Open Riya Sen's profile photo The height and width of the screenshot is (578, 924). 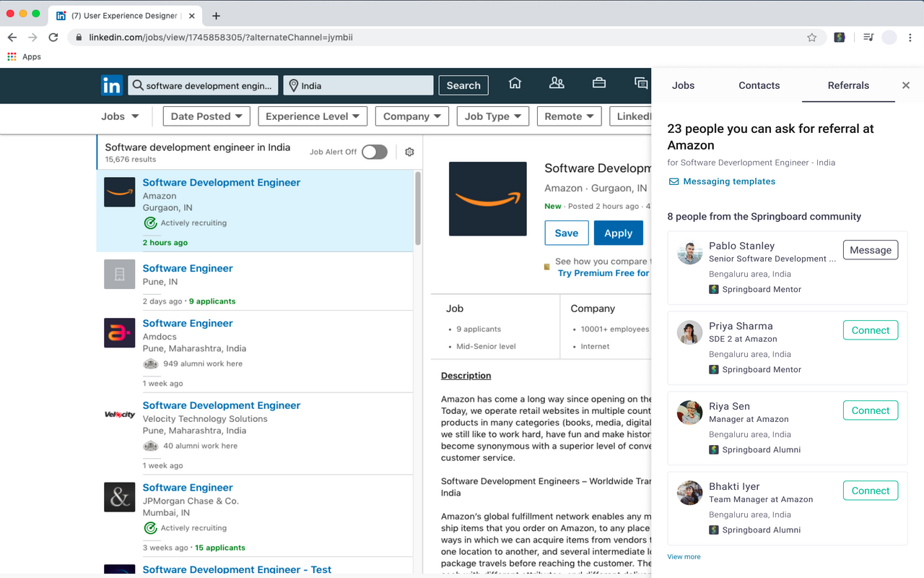[690, 413]
